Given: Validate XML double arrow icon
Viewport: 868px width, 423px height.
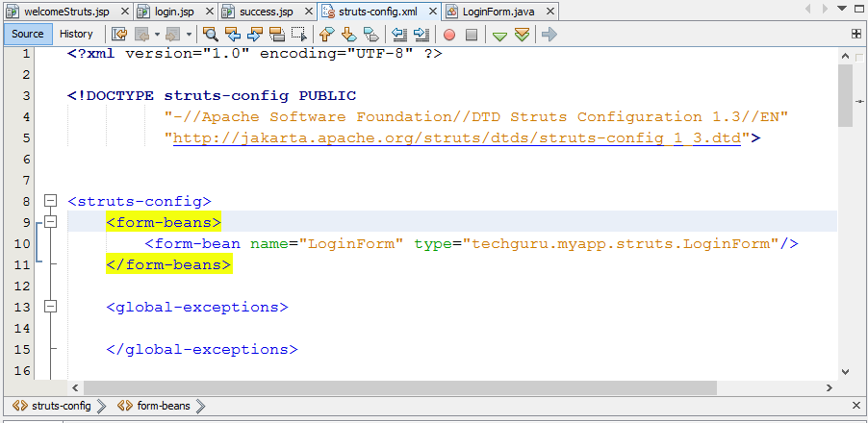Looking at the screenshot, I should 522,35.
